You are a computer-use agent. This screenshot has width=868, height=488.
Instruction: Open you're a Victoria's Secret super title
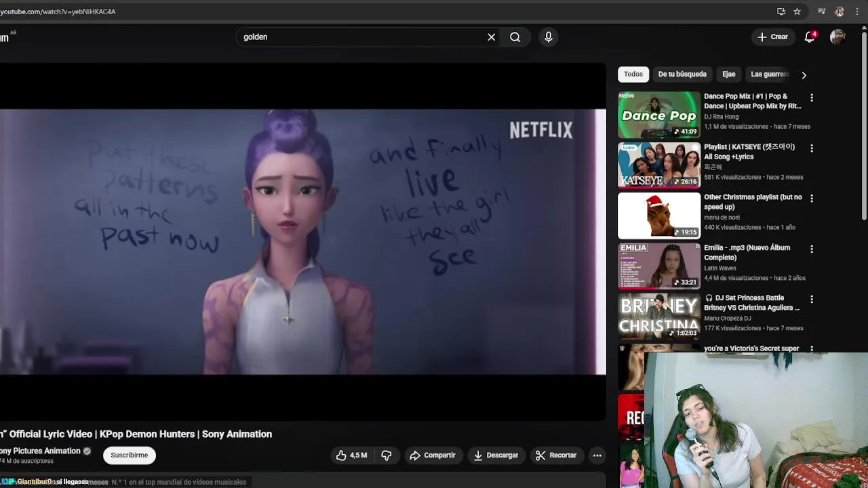tap(751, 348)
